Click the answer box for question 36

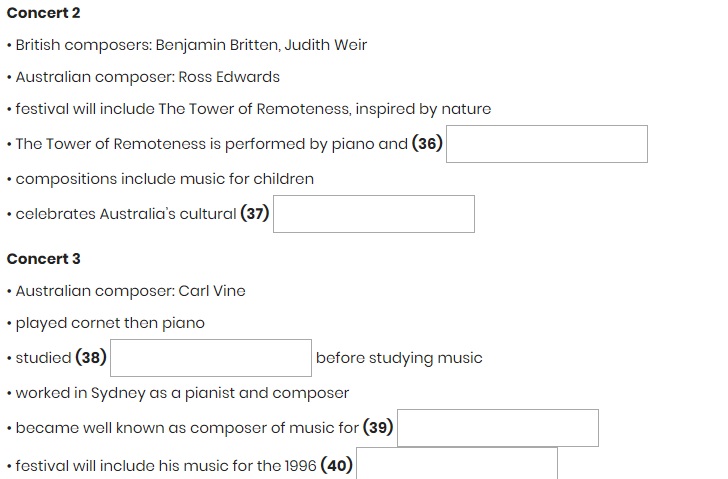[x=547, y=144]
